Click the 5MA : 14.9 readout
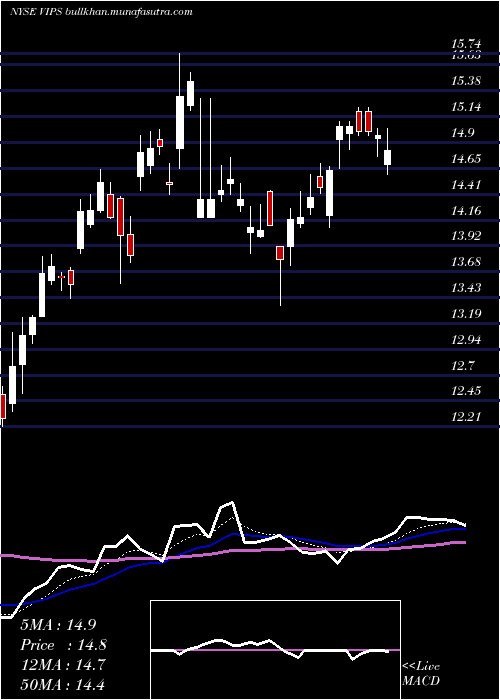The width and height of the screenshot is (500, 700). coord(58,625)
